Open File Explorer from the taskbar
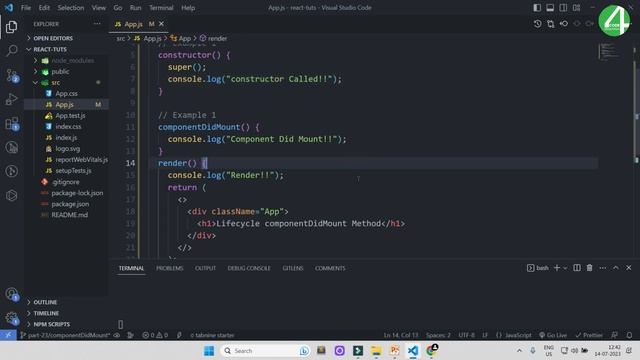Image resolution: width=640 pixels, height=360 pixels. click(376, 351)
